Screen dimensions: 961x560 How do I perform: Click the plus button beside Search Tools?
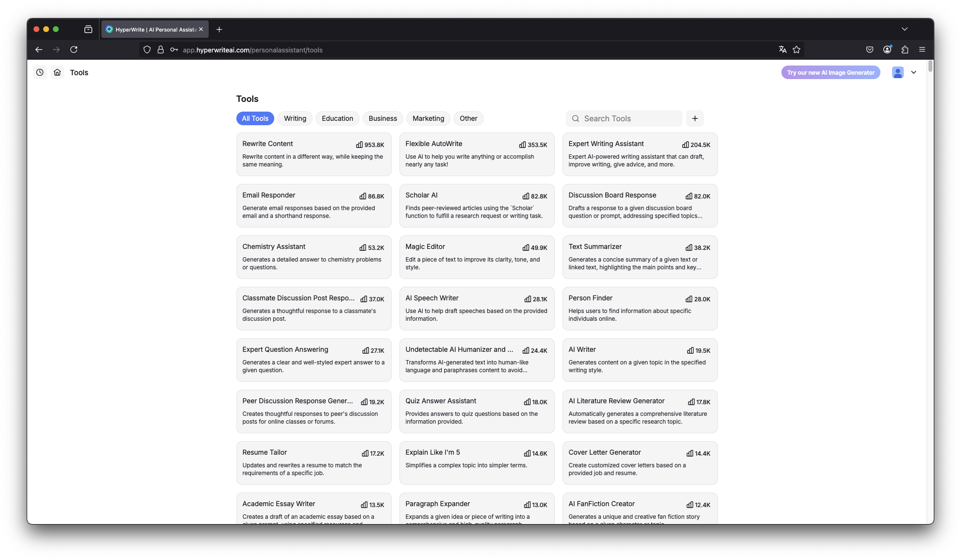pyautogui.click(x=695, y=118)
